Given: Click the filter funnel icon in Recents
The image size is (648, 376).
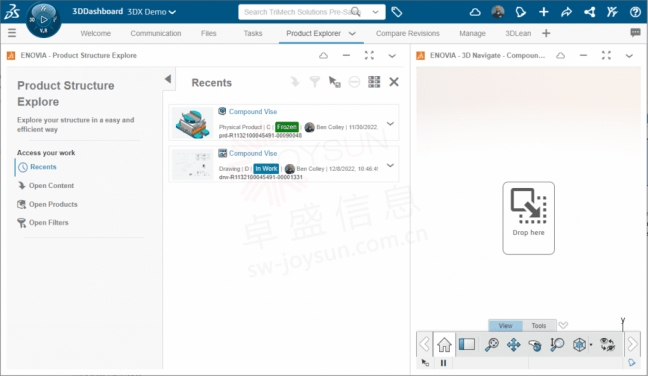Looking at the screenshot, I should pyautogui.click(x=314, y=82).
